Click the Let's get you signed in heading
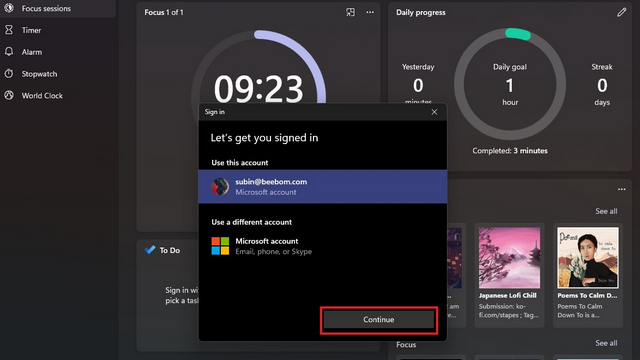This screenshot has height=360, width=640. tap(264, 138)
